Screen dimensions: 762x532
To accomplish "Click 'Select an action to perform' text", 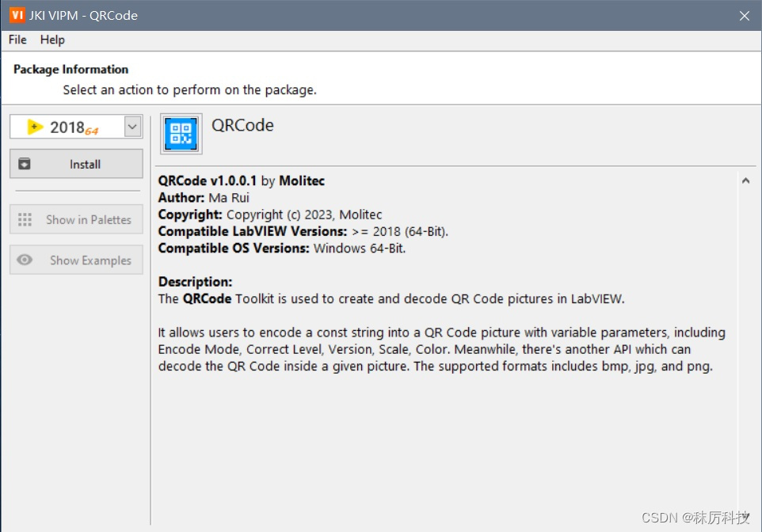I will (189, 90).
